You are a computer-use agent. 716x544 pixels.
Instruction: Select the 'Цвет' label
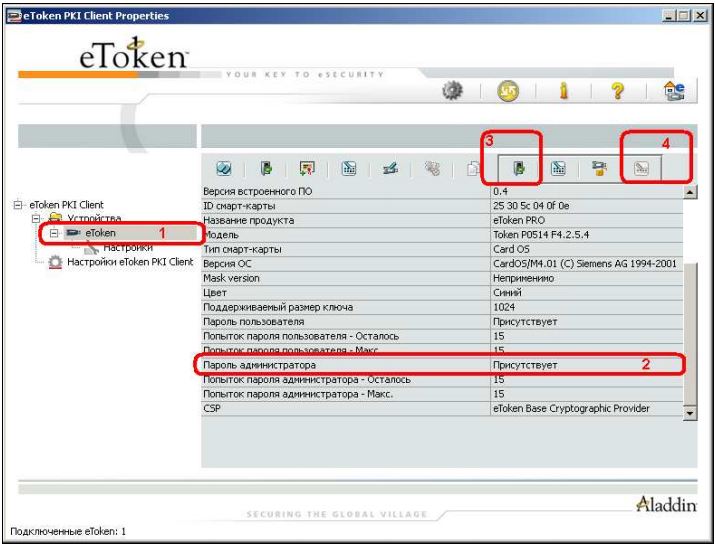point(215,293)
